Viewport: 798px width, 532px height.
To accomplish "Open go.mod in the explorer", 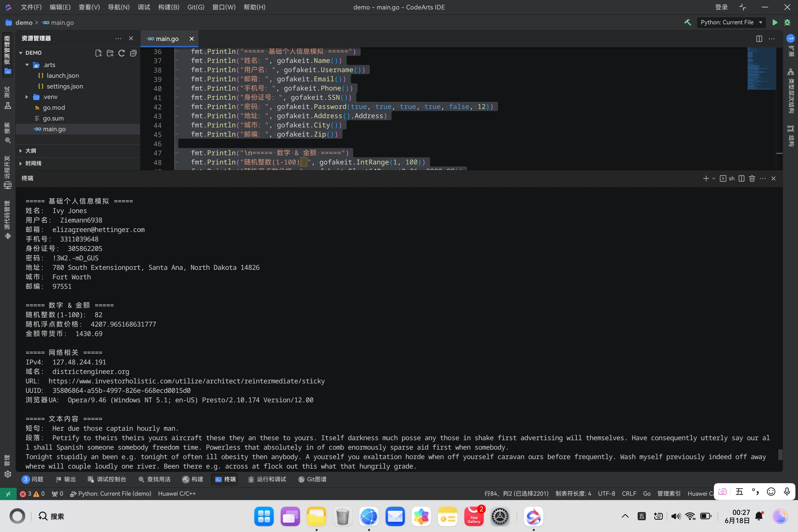I will coord(54,108).
